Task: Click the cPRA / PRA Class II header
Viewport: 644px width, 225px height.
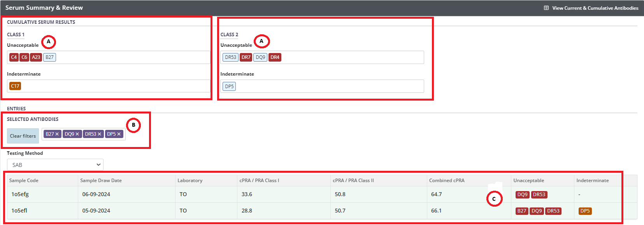Action: [353, 181]
